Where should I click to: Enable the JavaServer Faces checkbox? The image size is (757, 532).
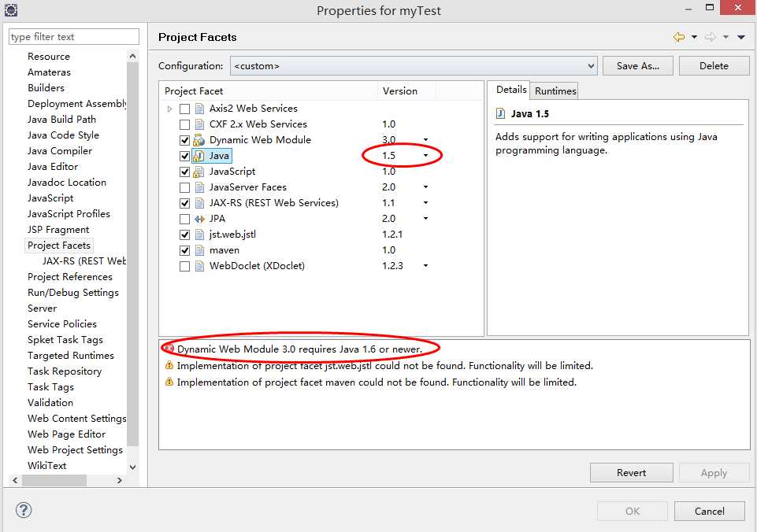tap(184, 187)
